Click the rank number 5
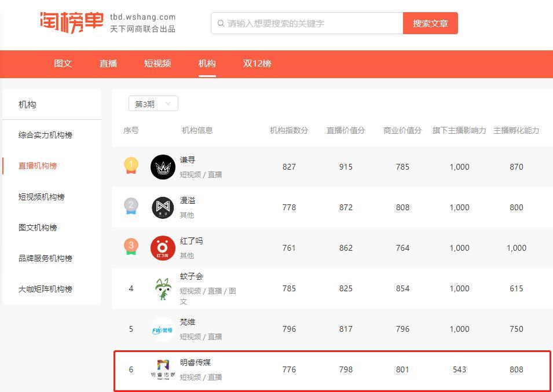 pyautogui.click(x=131, y=329)
